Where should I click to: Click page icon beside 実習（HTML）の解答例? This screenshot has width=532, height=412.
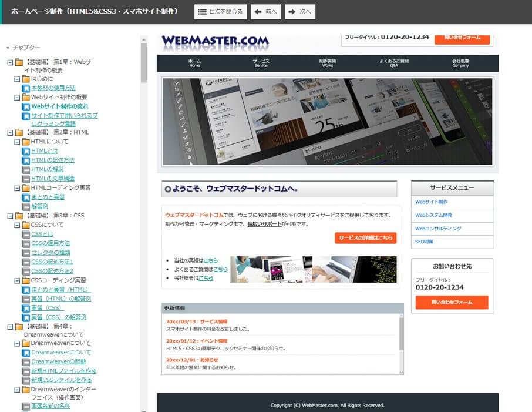[26, 299]
